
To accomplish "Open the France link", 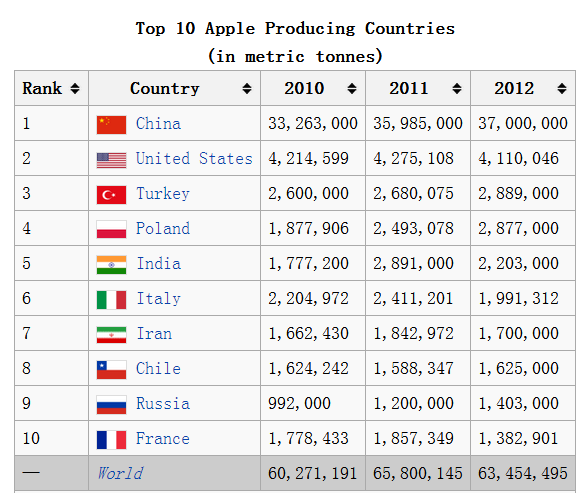I will click(x=163, y=439).
